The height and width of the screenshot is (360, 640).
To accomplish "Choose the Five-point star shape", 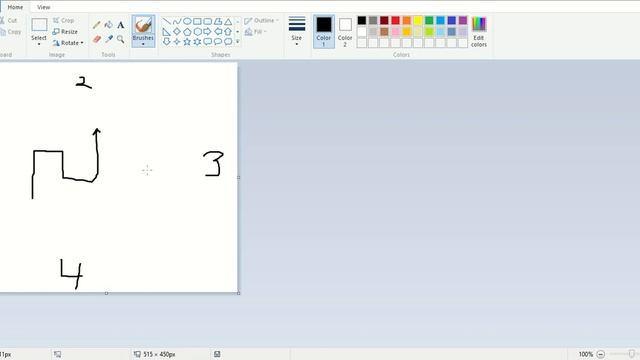I will click(x=187, y=42).
